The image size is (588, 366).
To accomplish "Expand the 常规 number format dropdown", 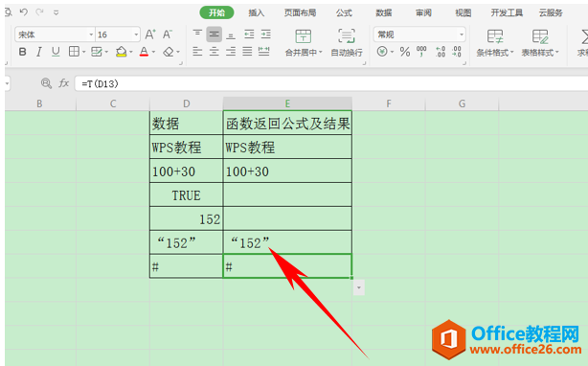I will pos(462,34).
